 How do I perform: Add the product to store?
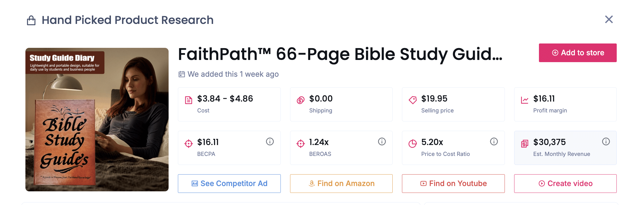pos(578,53)
